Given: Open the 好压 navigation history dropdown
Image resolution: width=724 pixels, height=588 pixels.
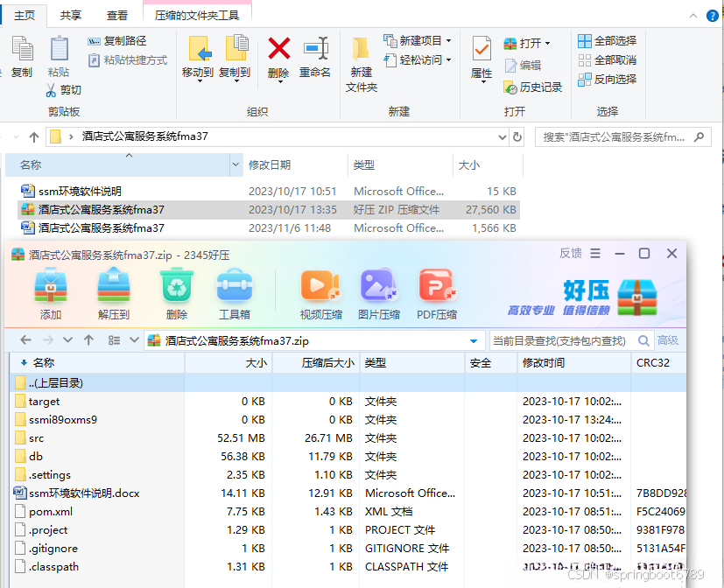Looking at the screenshot, I should pyautogui.click(x=67, y=340).
